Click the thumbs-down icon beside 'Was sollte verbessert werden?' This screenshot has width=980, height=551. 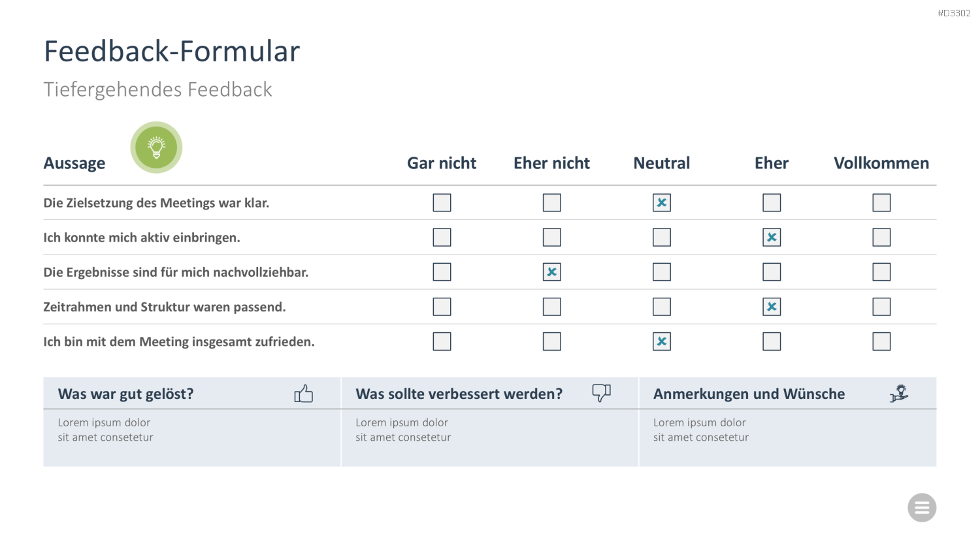coord(601,393)
